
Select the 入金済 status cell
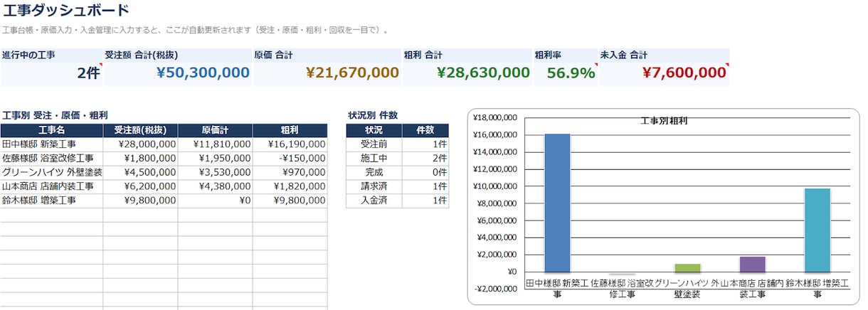pyautogui.click(x=374, y=201)
